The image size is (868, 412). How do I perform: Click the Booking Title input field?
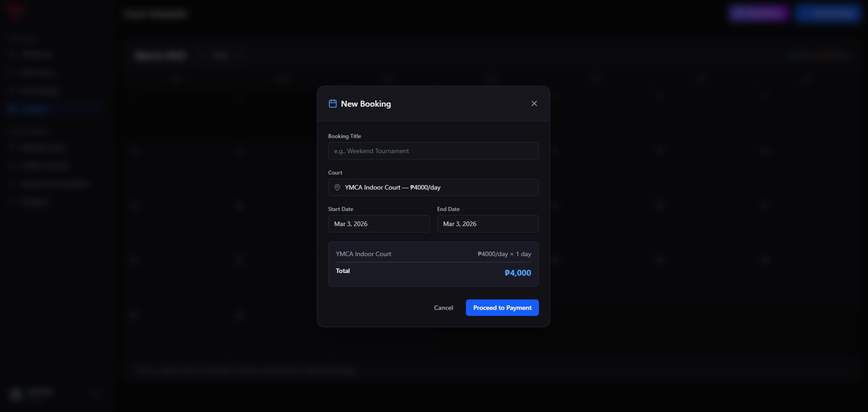[433, 151]
